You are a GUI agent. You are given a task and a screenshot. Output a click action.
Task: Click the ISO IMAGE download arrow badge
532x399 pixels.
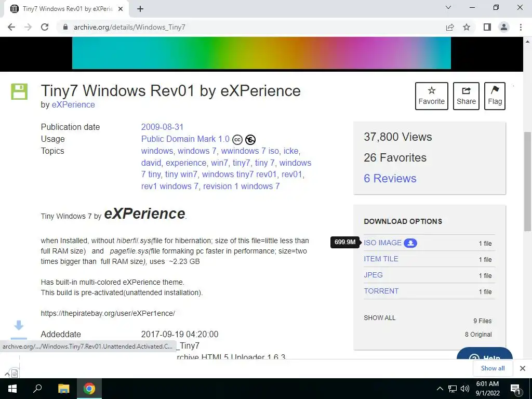[x=410, y=243]
